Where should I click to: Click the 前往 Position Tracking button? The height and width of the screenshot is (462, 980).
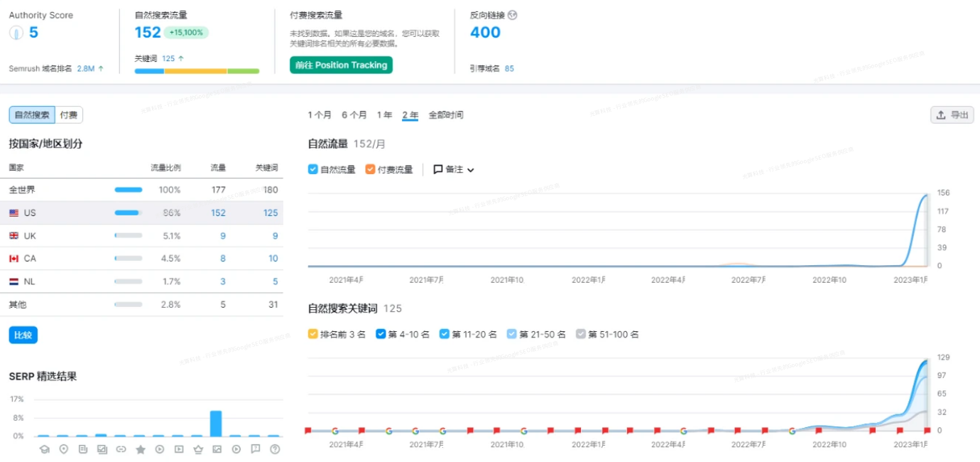341,64
